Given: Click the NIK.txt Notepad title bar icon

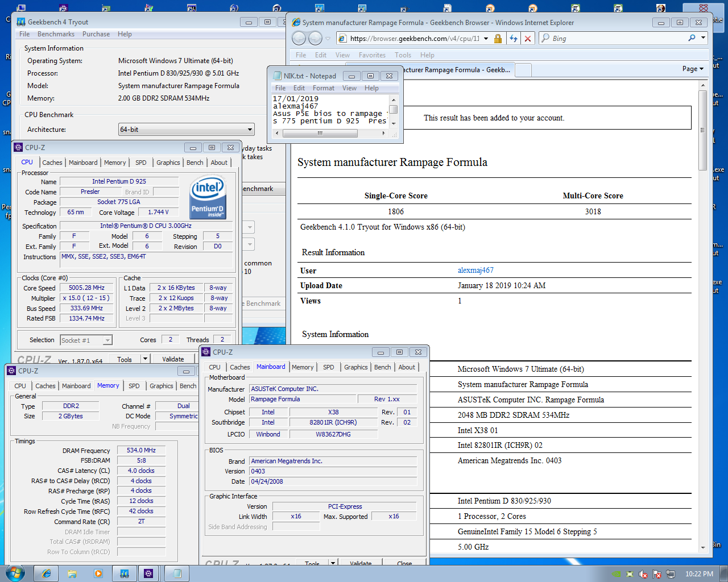Looking at the screenshot, I should (x=277, y=76).
